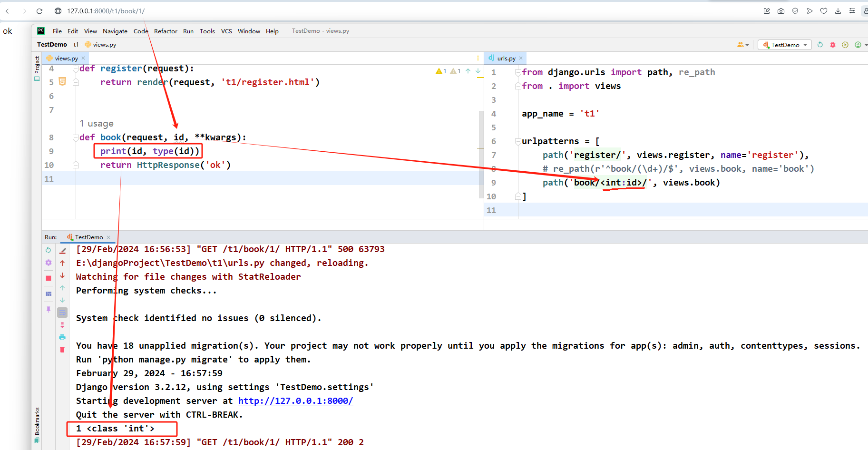
Task: Rerun TestDemo from main toolbar
Action: click(820, 45)
